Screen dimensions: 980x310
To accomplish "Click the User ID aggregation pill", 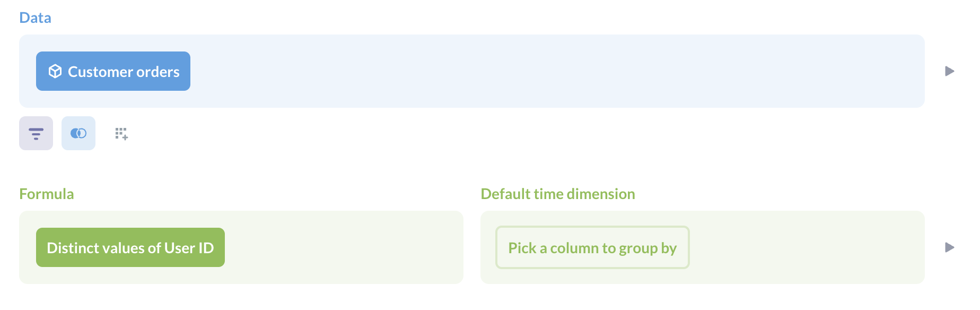I will (x=130, y=247).
